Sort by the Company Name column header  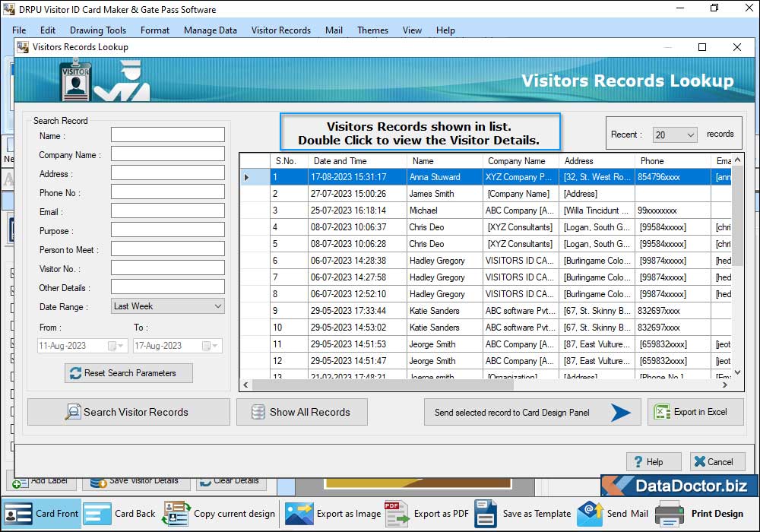click(521, 161)
